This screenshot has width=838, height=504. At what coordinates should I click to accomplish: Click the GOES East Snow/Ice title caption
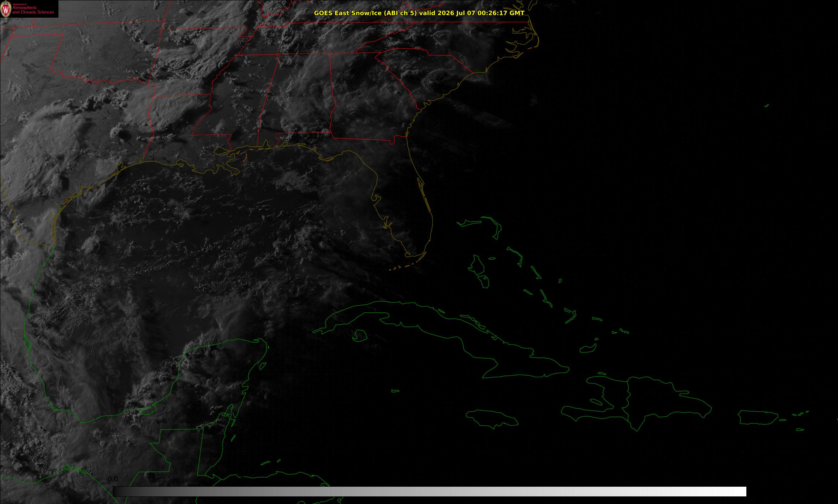[419, 13]
